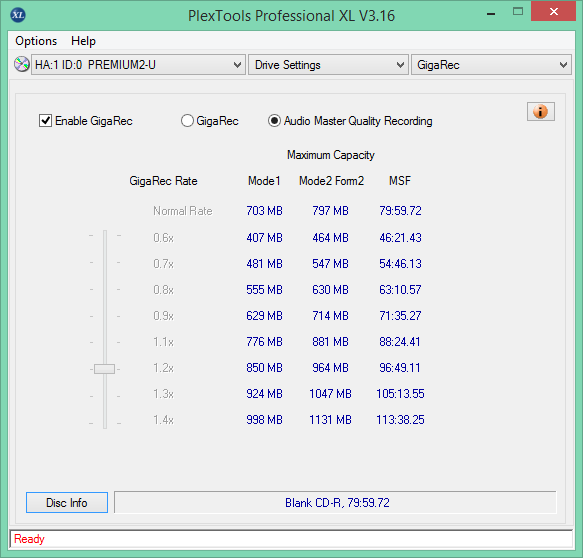Click the 79:59.72 MSF value in Normal Rate row
The height and width of the screenshot is (558, 583).
pos(400,211)
